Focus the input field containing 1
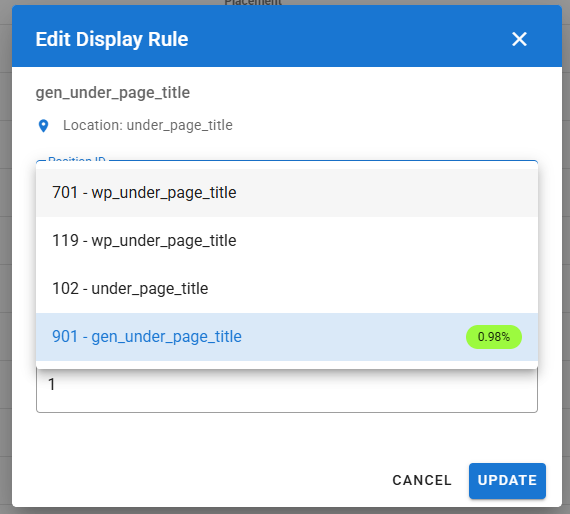570x514 pixels. click(287, 390)
